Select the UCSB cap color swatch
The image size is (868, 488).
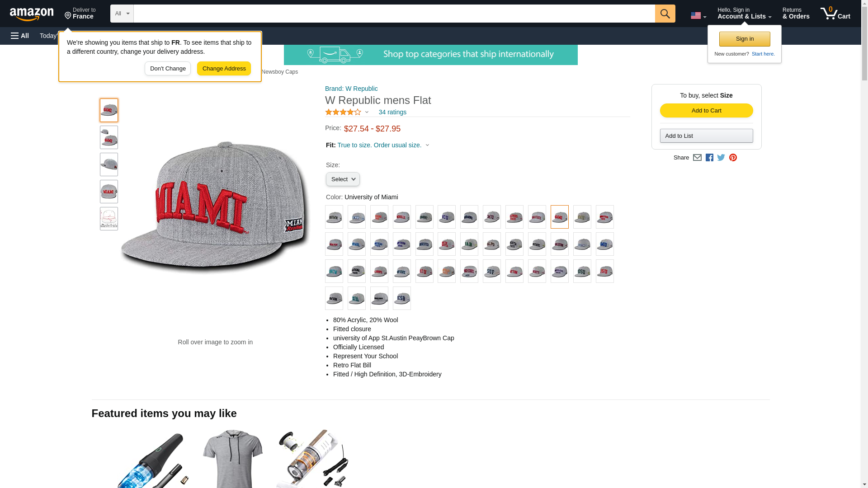tap(401, 298)
